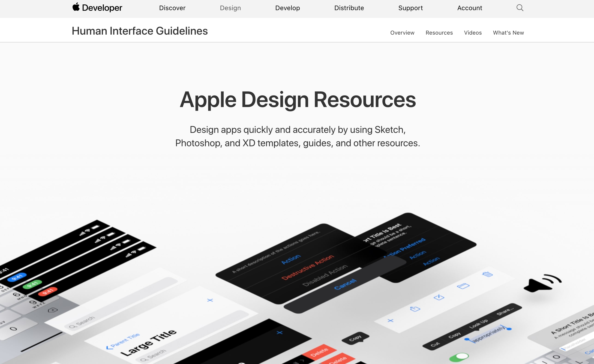Image resolution: width=594 pixels, height=364 pixels.
Task: Select the Overview tab in HIG
Action: pos(402,33)
